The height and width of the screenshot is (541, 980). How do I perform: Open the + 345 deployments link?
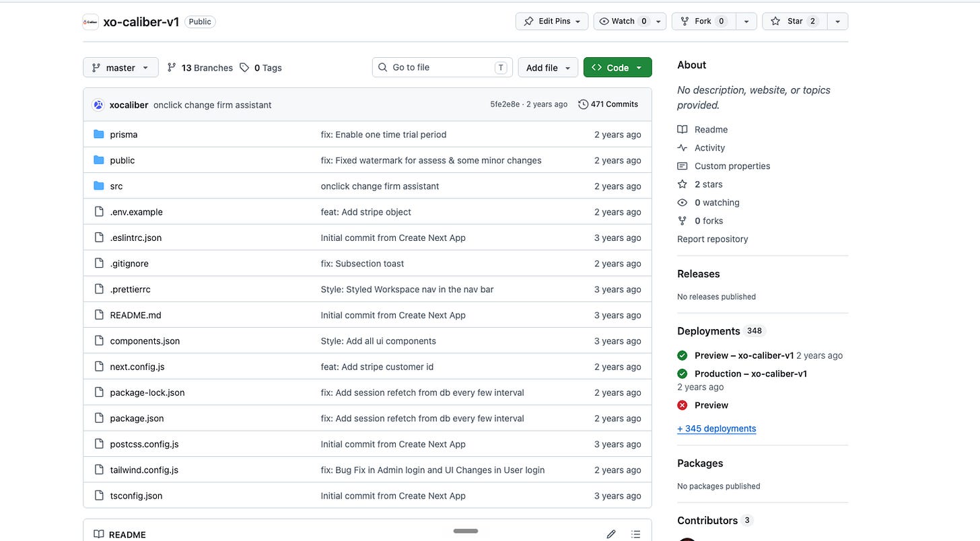(716, 429)
